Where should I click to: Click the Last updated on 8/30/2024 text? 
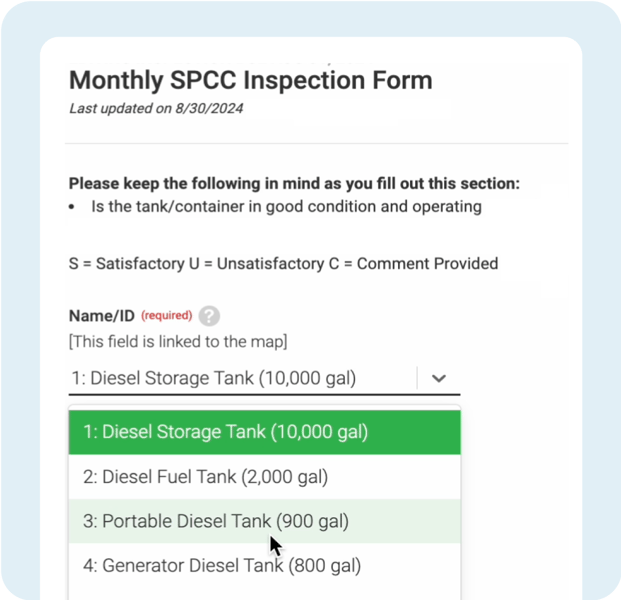(155, 108)
